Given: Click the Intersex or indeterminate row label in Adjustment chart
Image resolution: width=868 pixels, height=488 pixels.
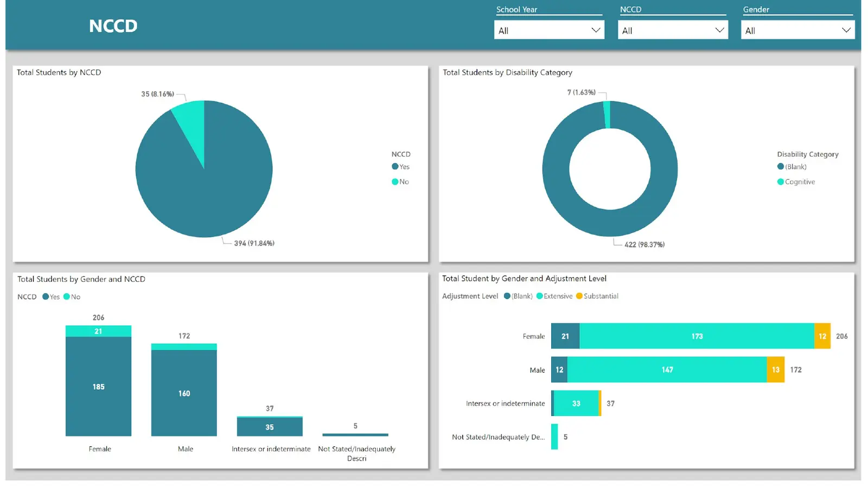Looking at the screenshot, I should 506,403.
